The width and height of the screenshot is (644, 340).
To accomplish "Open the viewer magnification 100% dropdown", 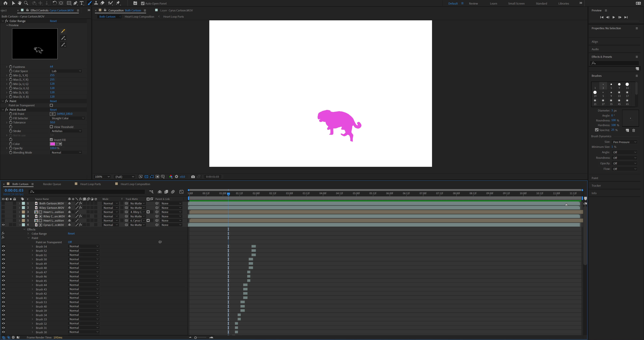I will tap(102, 177).
